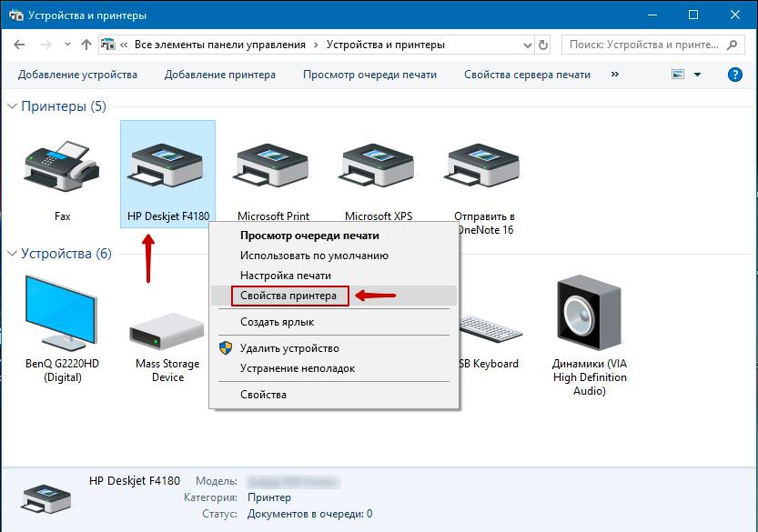Click the window title bar devices icon

tap(16, 15)
